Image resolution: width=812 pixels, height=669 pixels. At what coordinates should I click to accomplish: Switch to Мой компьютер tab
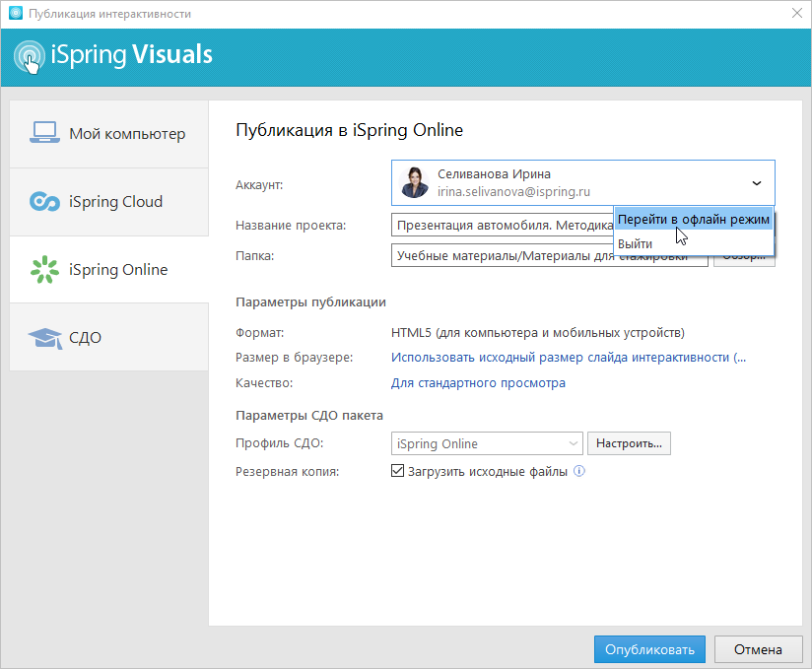click(108, 134)
